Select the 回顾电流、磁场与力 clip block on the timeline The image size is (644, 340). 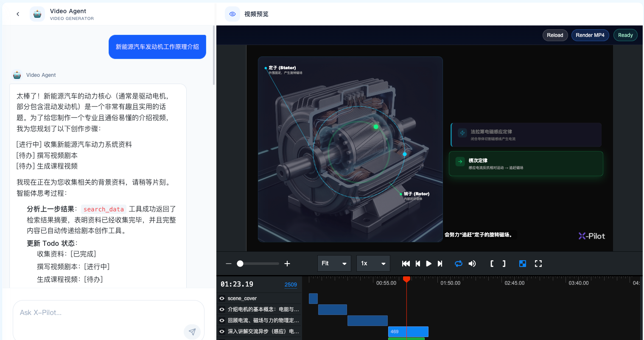(367, 321)
